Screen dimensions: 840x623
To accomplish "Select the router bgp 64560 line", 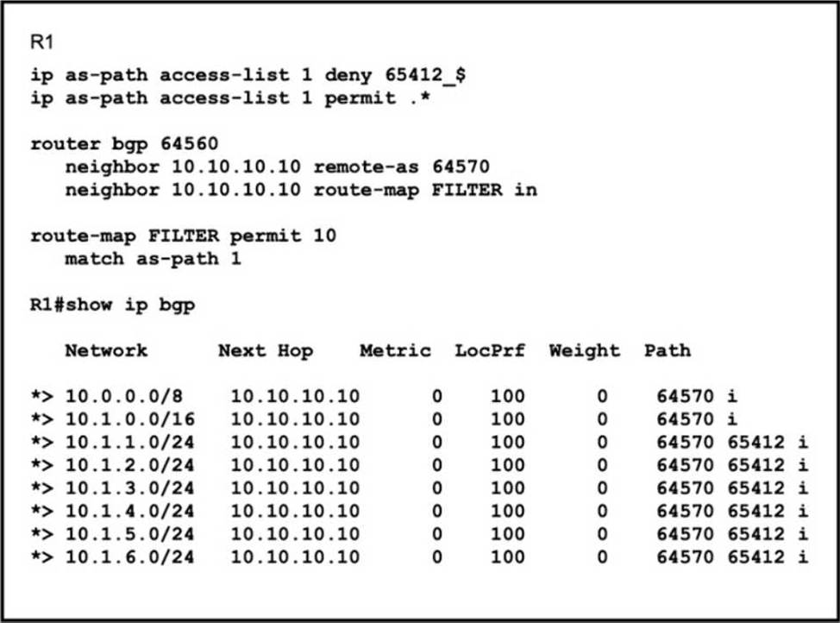I will pos(126,144).
